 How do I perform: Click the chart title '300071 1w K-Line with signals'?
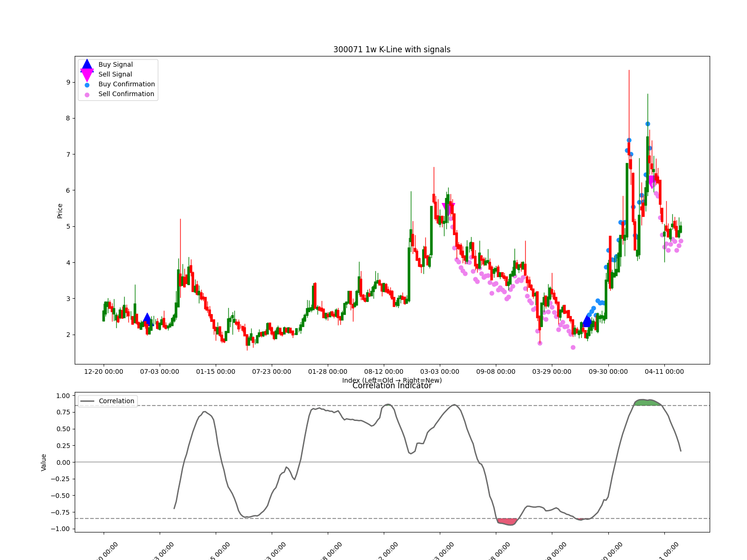392,49
